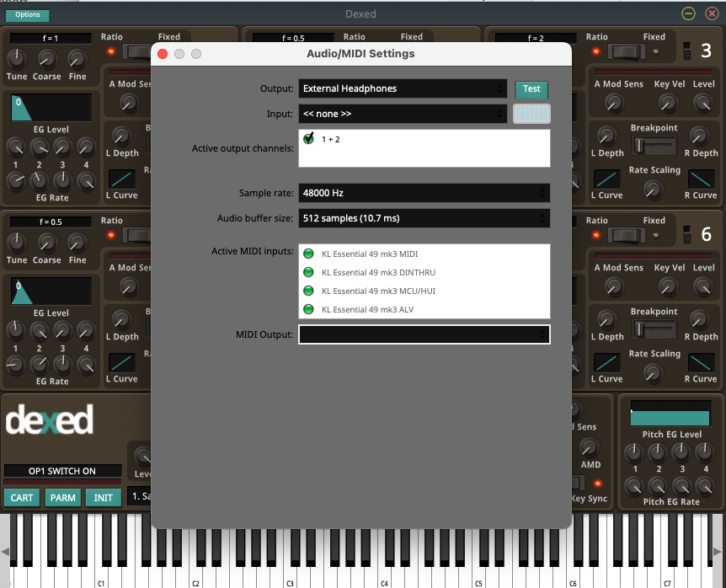726x588 pixels.
Task: Click the Pitch EG Rate 4 knob
Action: [705, 486]
